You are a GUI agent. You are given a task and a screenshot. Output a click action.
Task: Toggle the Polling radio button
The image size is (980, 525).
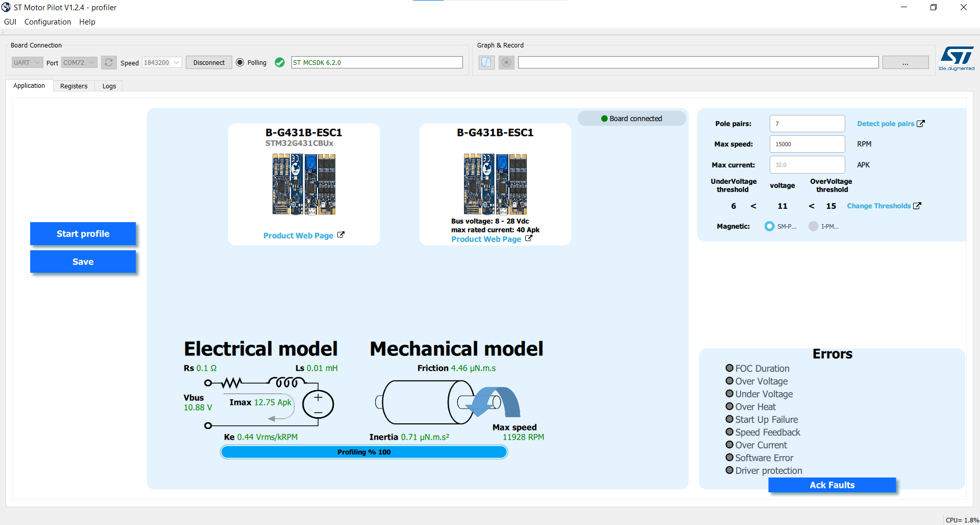pyautogui.click(x=240, y=62)
